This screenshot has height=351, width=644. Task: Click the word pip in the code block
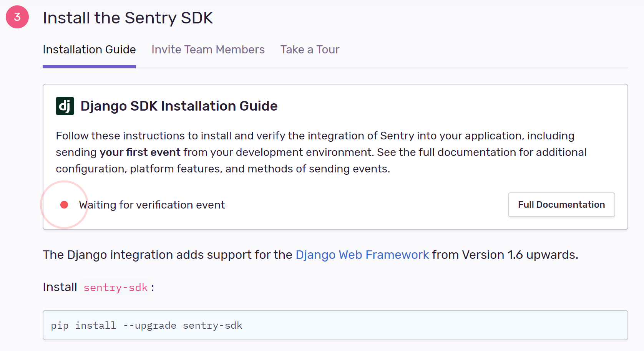(x=60, y=326)
